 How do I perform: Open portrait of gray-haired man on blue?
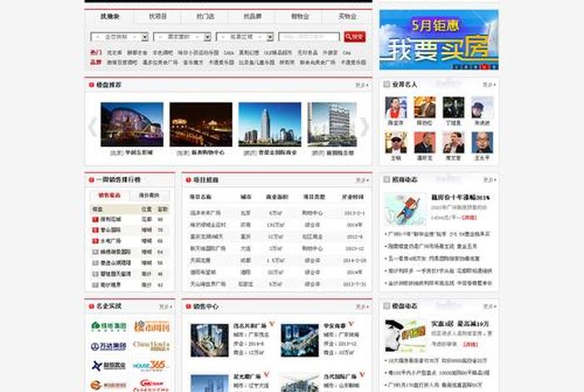482,143
